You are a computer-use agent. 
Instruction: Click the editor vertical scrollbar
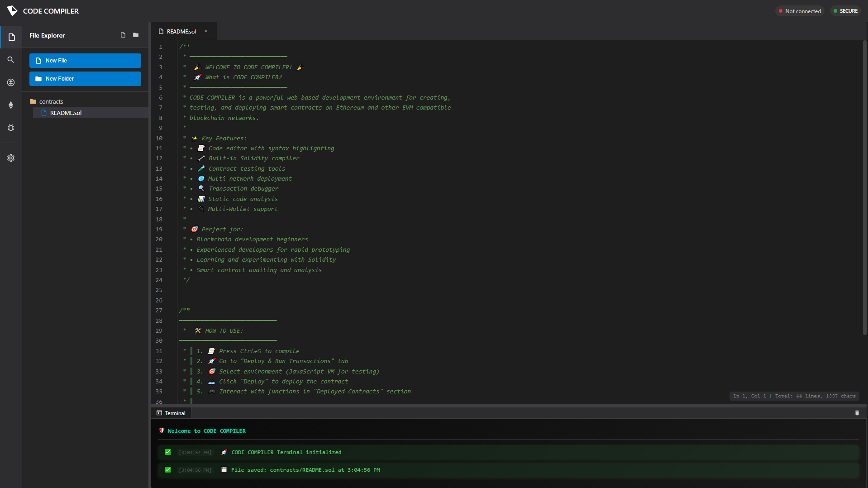coord(864,188)
